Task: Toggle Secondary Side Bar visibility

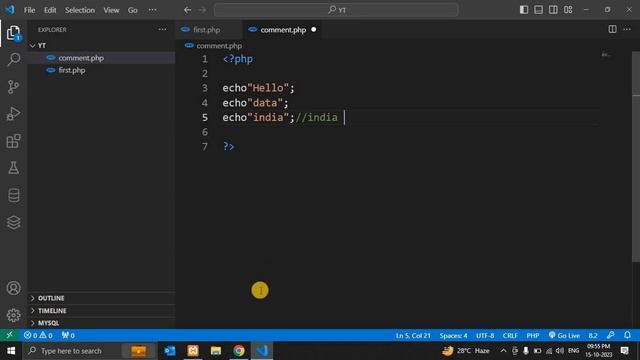Action: [553, 10]
